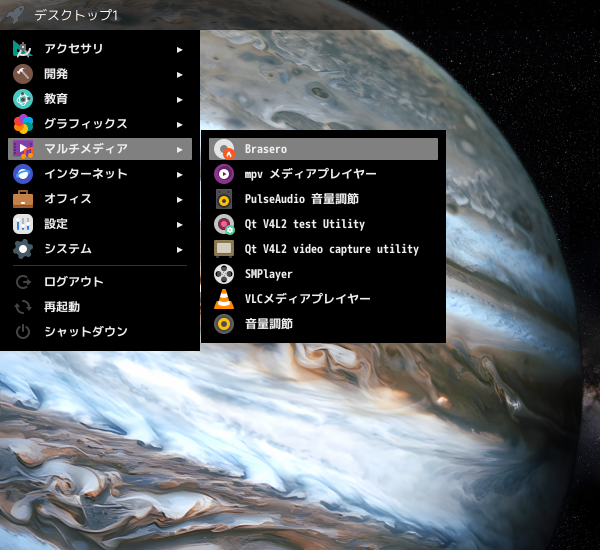Image resolution: width=600 pixels, height=550 pixels.
Task: Open the システム menu category
Action: pos(100,249)
